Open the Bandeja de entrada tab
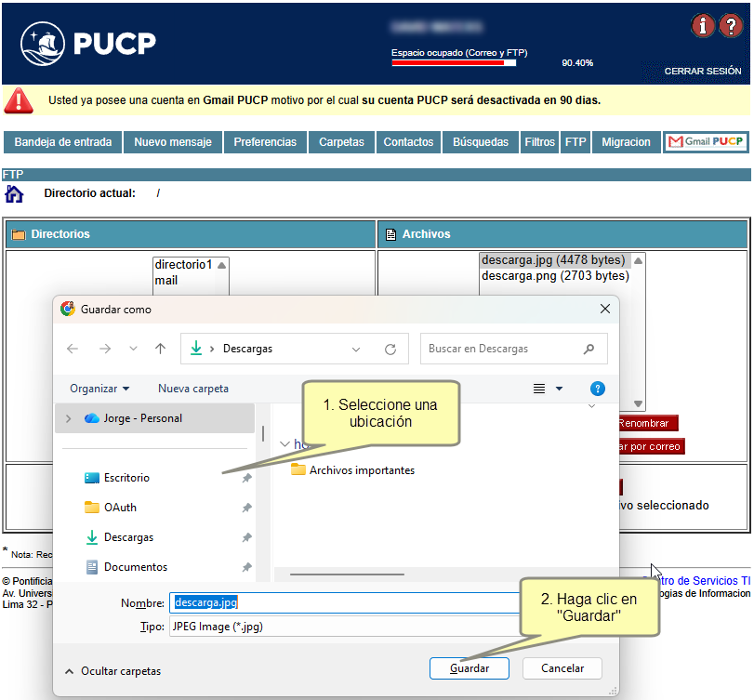The height and width of the screenshot is (700, 754). click(62, 142)
